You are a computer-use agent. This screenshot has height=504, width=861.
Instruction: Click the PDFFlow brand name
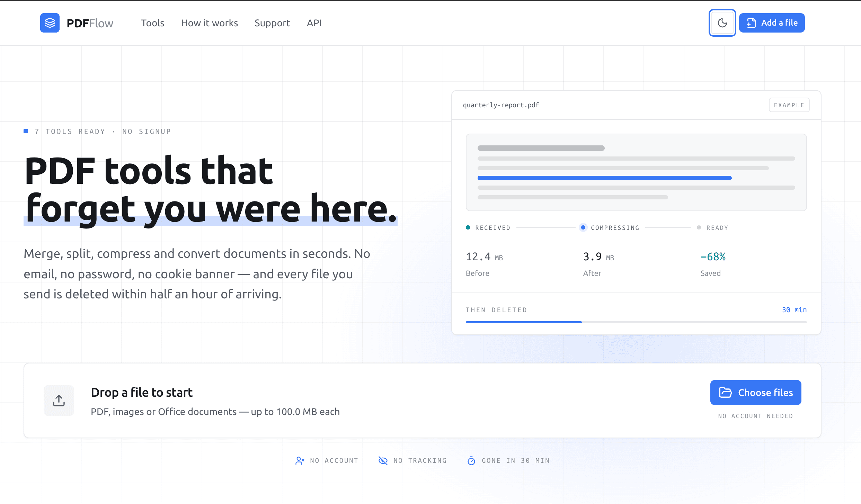coord(90,23)
